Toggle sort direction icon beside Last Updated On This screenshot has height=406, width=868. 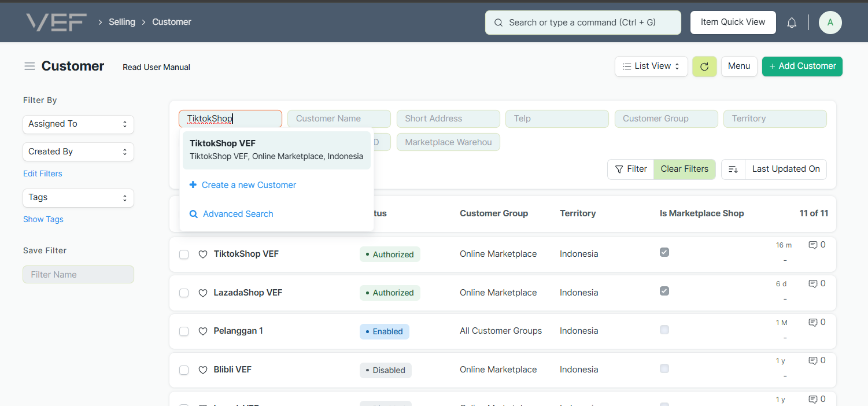point(733,169)
